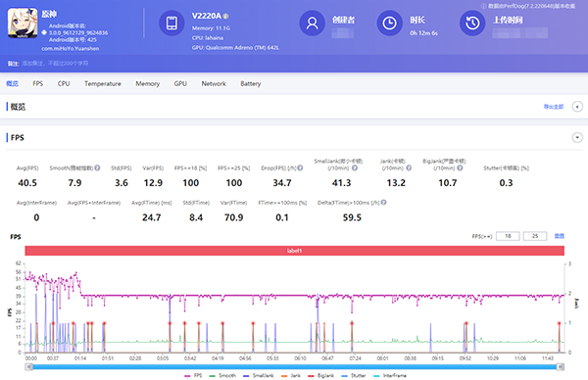Click the export all link
588x380 pixels.
coord(554,107)
